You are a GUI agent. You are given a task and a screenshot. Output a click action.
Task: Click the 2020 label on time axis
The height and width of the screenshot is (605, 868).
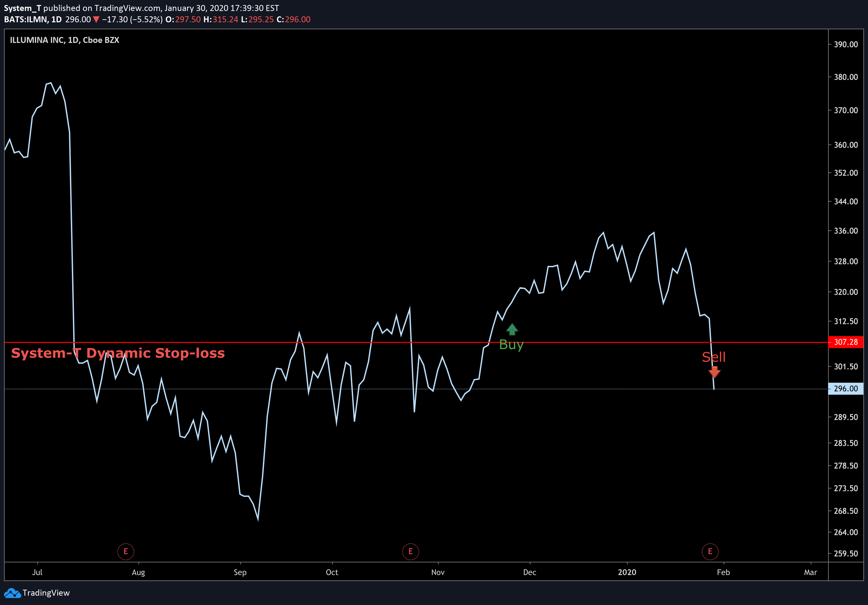(x=627, y=572)
